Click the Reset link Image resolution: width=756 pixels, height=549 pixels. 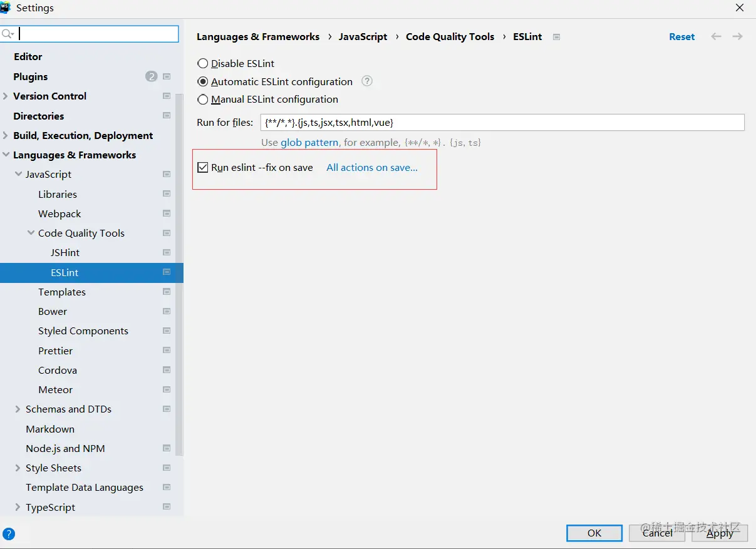(x=681, y=37)
